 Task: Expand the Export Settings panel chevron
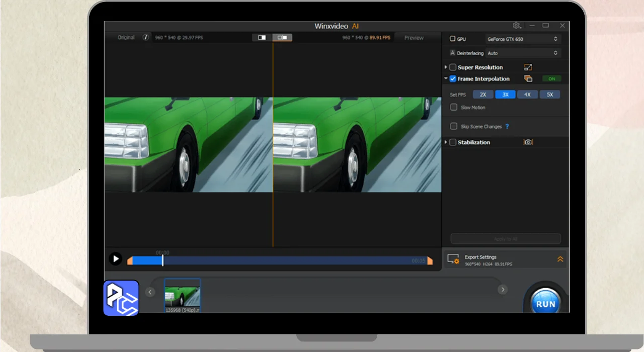(560, 259)
